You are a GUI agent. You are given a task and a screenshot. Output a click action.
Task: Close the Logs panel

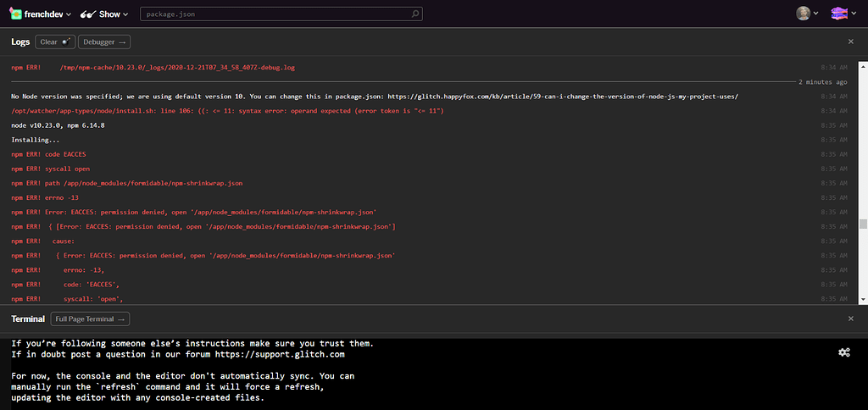click(x=851, y=42)
